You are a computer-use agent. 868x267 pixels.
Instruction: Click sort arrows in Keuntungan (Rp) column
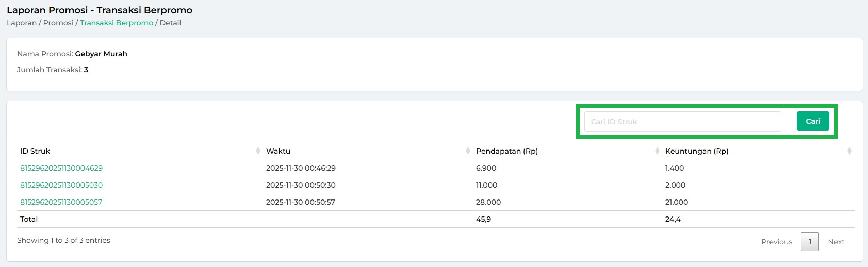pos(849,151)
